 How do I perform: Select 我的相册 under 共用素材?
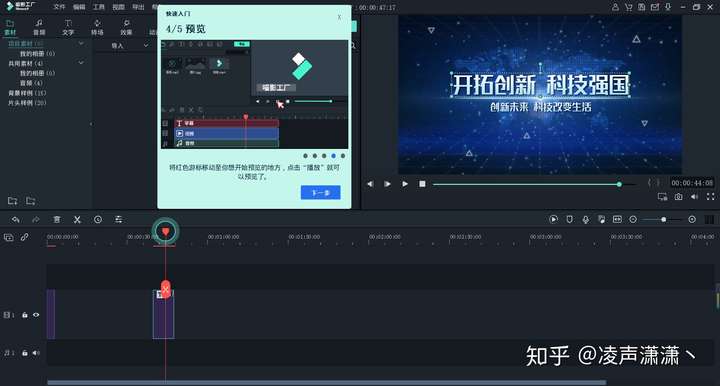[x=37, y=73]
